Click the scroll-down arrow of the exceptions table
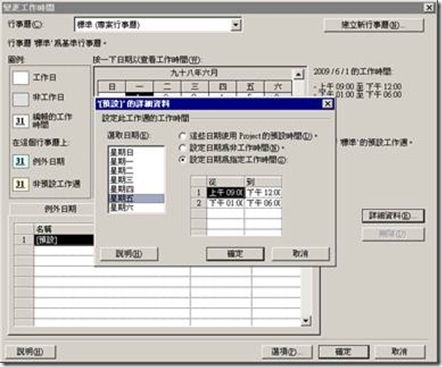Screen dimensions: 442x367 pos(306,321)
